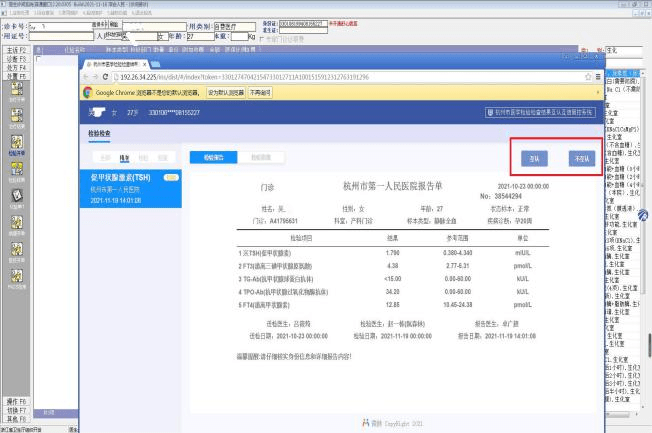
Task: Click the 诊断 F3 button
Action: click(16, 59)
